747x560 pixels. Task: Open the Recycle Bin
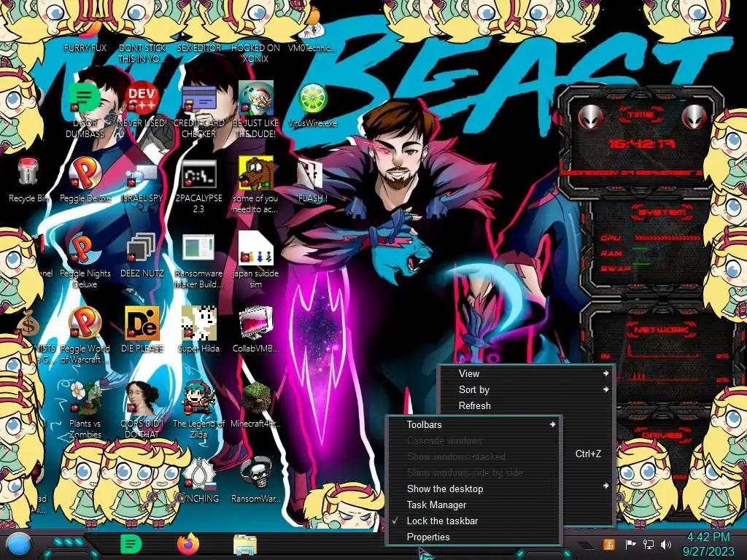[28, 180]
